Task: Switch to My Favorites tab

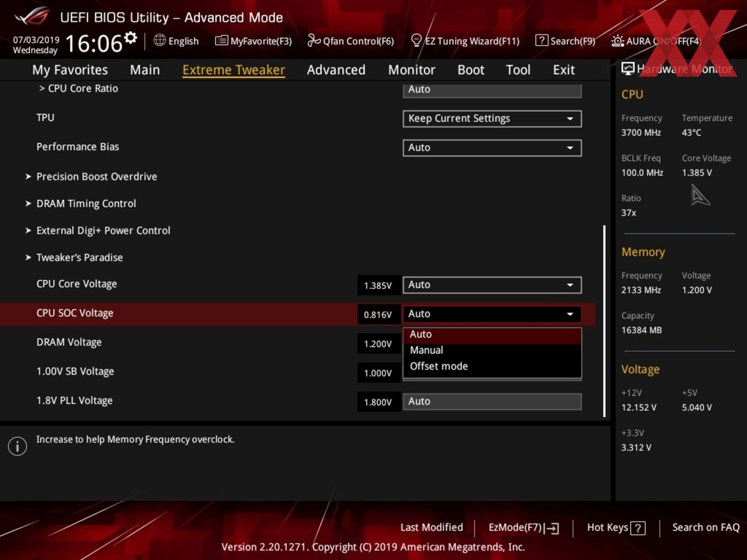Action: [70, 70]
